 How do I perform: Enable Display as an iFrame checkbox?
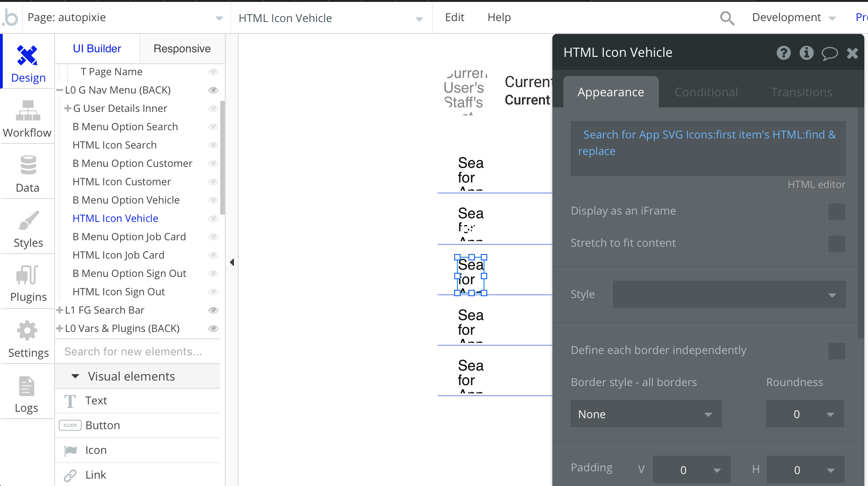(x=836, y=211)
